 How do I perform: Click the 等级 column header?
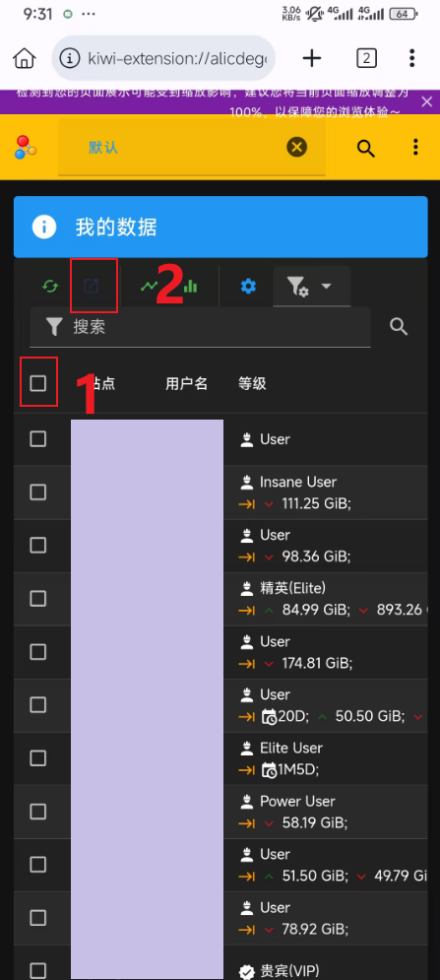[253, 384]
